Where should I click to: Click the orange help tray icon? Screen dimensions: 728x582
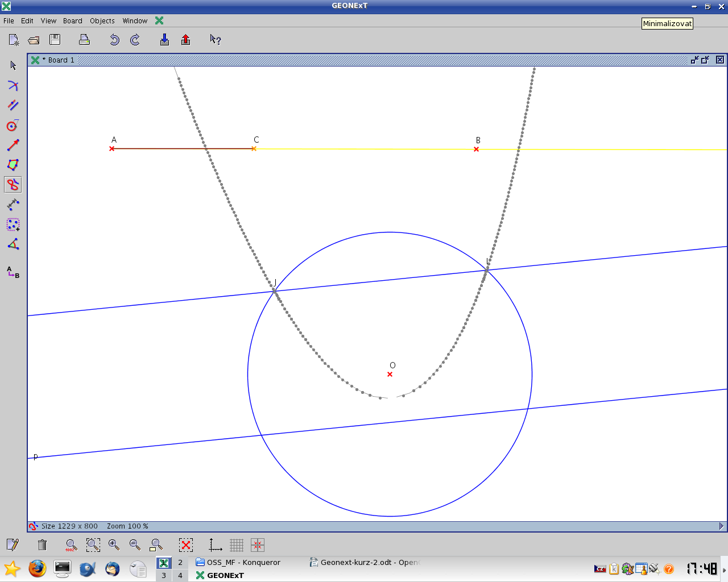coord(669,568)
